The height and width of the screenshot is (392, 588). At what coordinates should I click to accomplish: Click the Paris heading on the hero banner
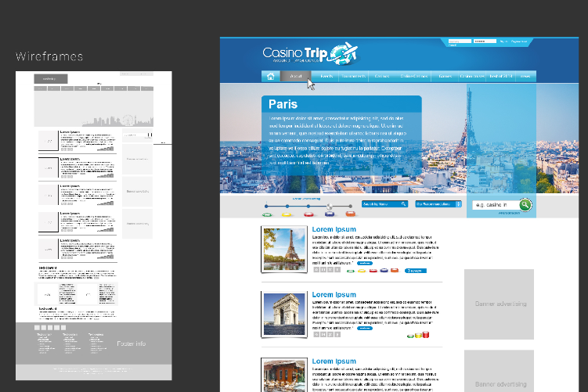283,104
